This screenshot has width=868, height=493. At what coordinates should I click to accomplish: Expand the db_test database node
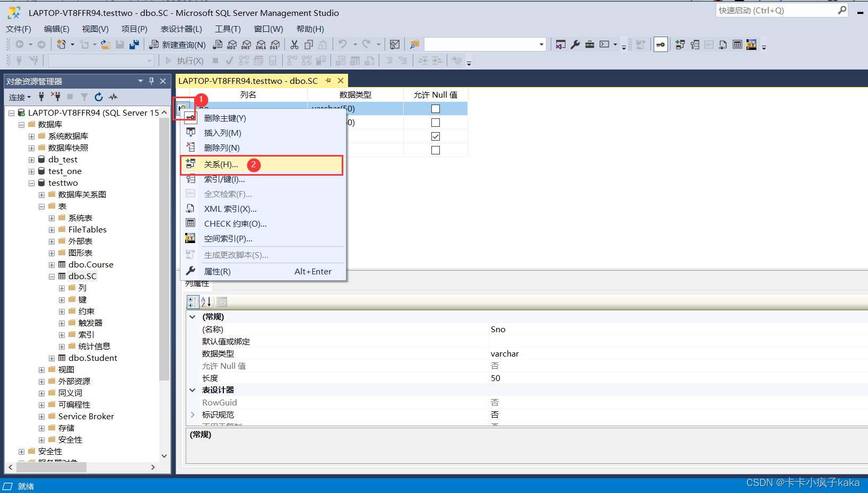[x=31, y=160]
